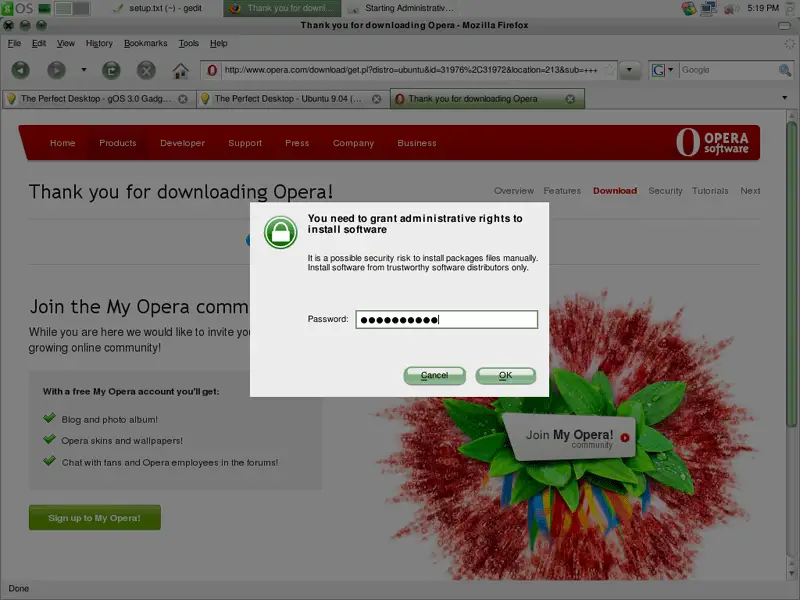The image size is (800, 600).
Task: Switch to the gOS 3.0 Gadgets tab
Action: (98, 99)
